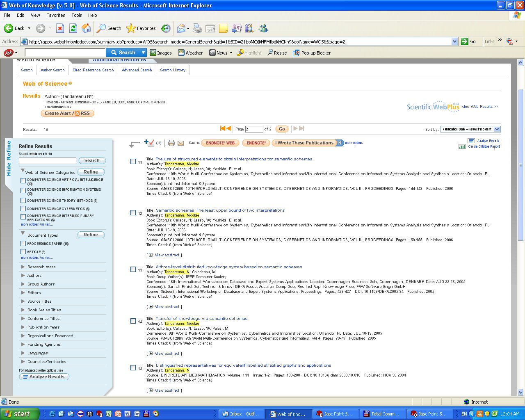Click the ResearcherID R badge icon
The height and width of the screenshot is (420, 525).
tap(340, 143)
